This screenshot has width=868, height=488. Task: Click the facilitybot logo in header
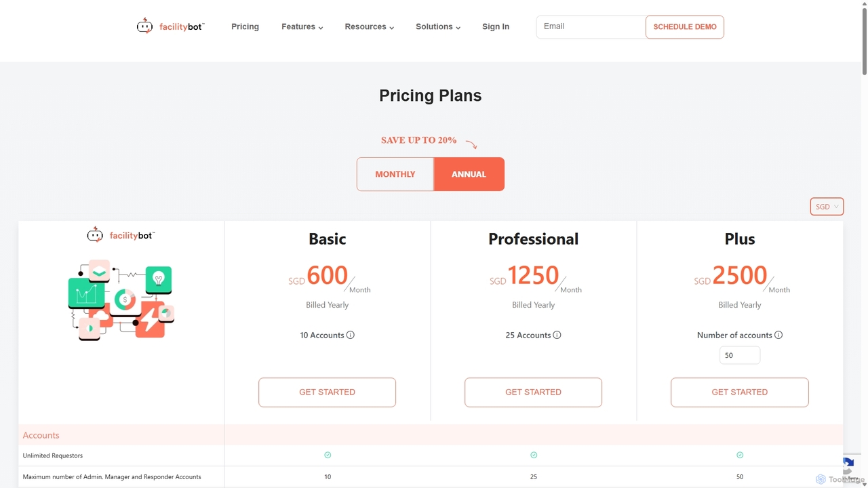click(x=170, y=26)
